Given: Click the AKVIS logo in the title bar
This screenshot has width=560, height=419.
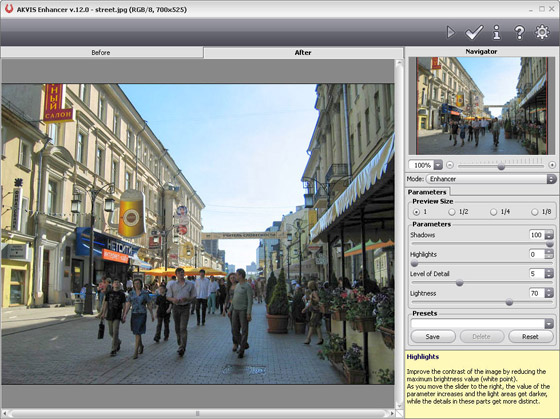Looking at the screenshot, I should click(x=9, y=9).
